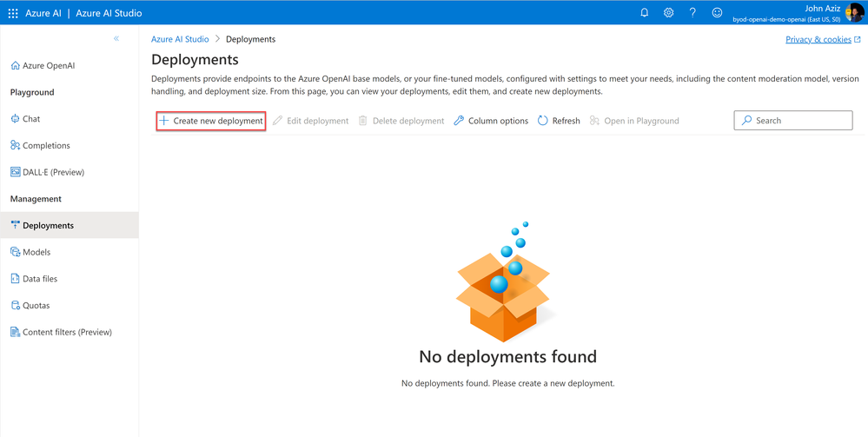This screenshot has height=437, width=868.
Task: Click the Chat sidebar icon
Action: click(15, 118)
